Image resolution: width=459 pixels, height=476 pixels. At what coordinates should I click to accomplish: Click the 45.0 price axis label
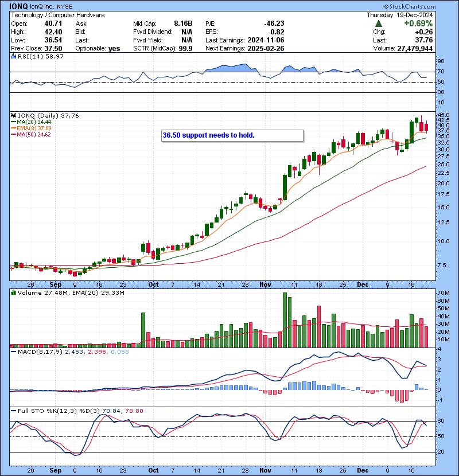pyautogui.click(x=443, y=115)
